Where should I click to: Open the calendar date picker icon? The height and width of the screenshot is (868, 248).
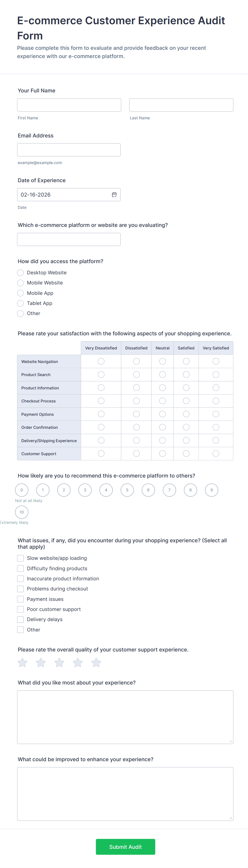click(114, 195)
